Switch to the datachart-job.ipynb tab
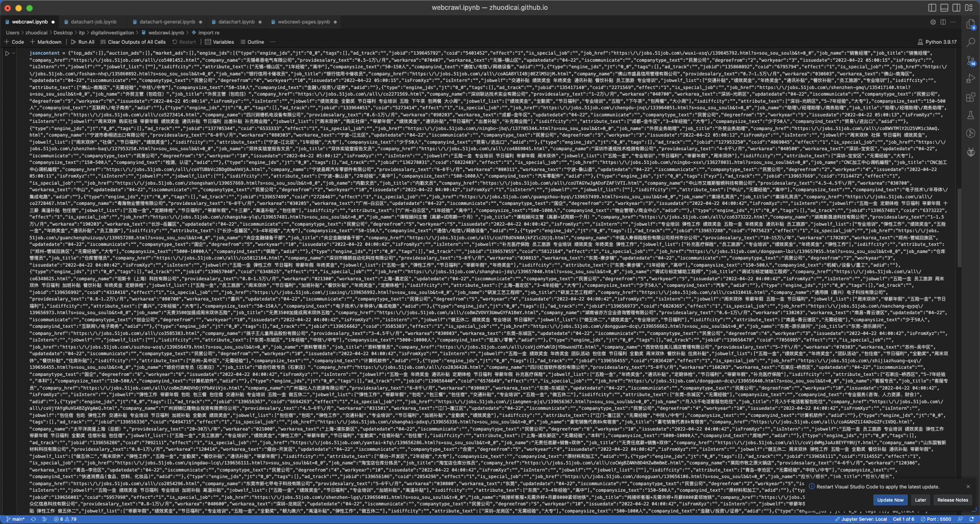This screenshot has width=980, height=524. point(94,22)
